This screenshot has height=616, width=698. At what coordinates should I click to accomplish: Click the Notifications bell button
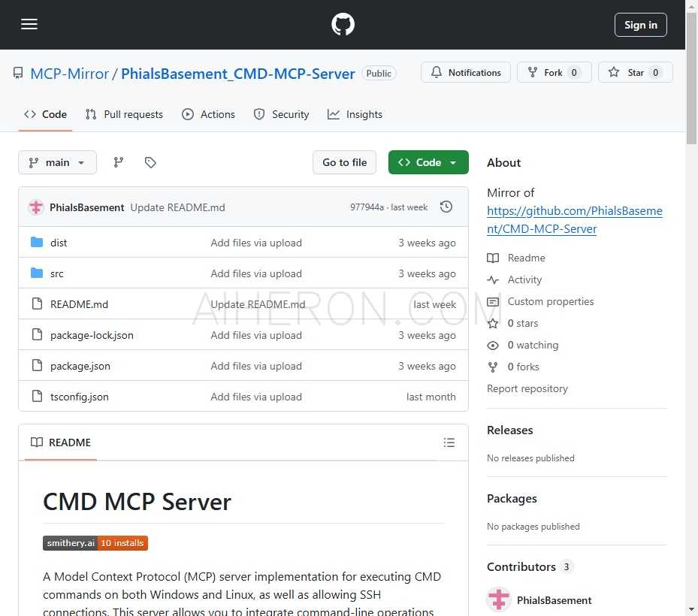[466, 73]
